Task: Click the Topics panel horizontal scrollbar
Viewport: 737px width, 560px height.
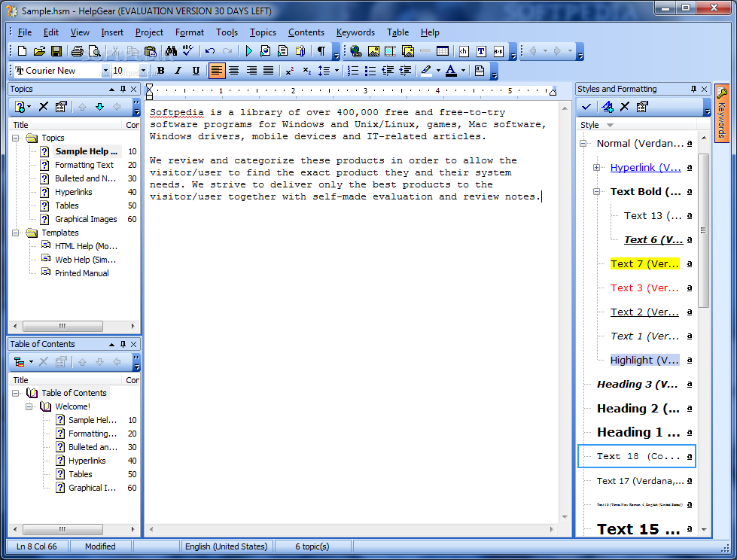Action: tap(62, 326)
